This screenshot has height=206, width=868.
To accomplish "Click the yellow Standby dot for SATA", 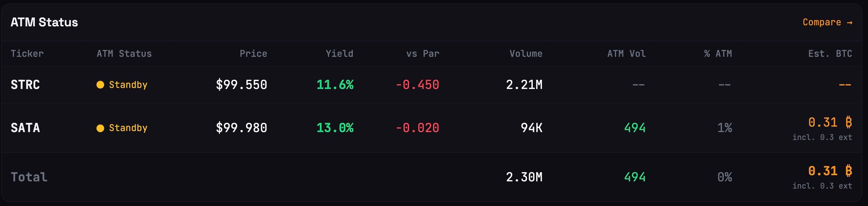I will 100,128.
